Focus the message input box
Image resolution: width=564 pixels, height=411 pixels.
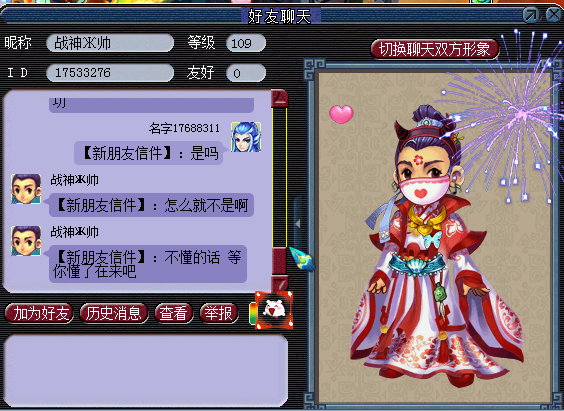pos(146,370)
